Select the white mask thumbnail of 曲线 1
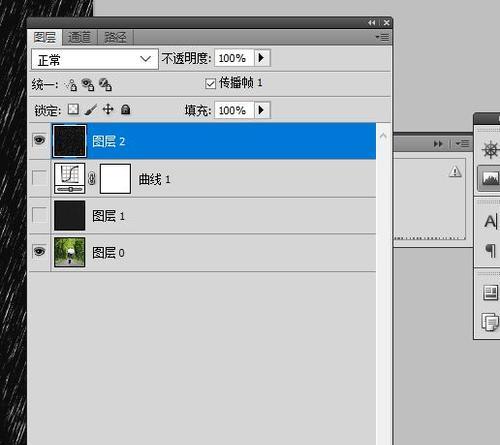The image size is (500, 445). tap(115, 179)
